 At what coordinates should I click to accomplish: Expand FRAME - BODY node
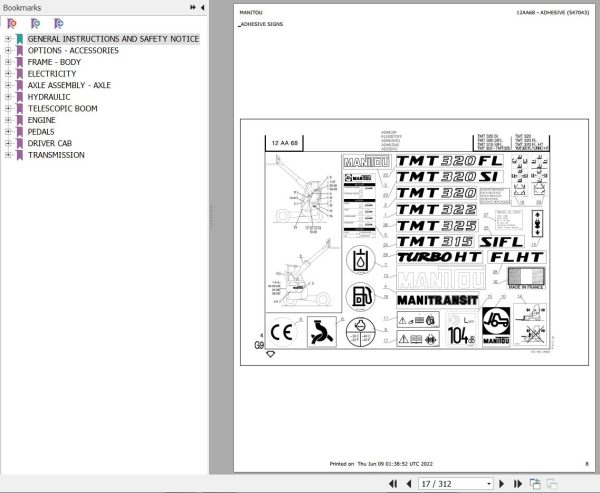(8, 62)
